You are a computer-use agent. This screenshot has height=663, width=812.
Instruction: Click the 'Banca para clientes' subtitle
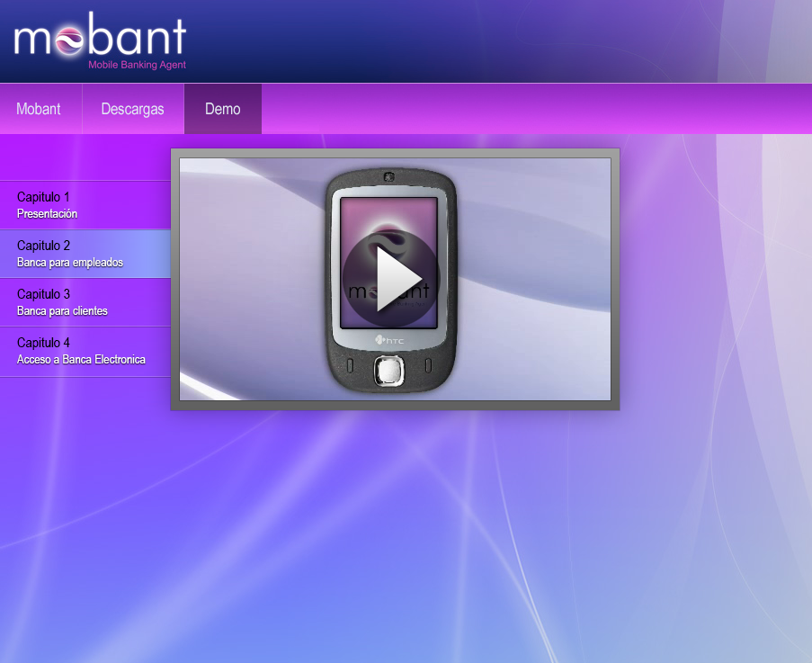(x=62, y=311)
